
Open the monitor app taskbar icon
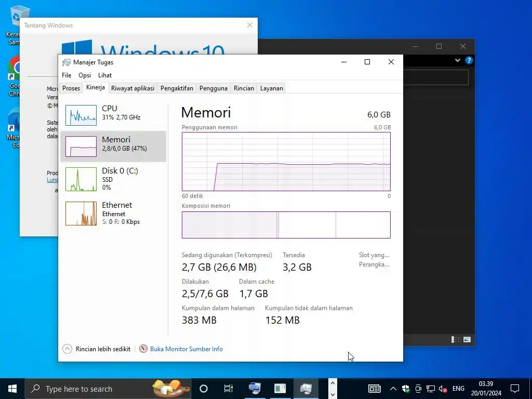(x=255, y=389)
